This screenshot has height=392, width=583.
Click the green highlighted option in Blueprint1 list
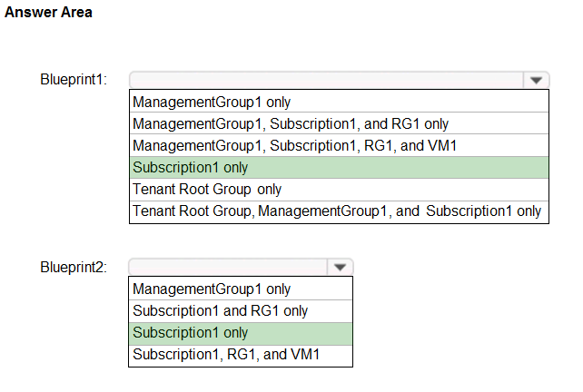[339, 168]
